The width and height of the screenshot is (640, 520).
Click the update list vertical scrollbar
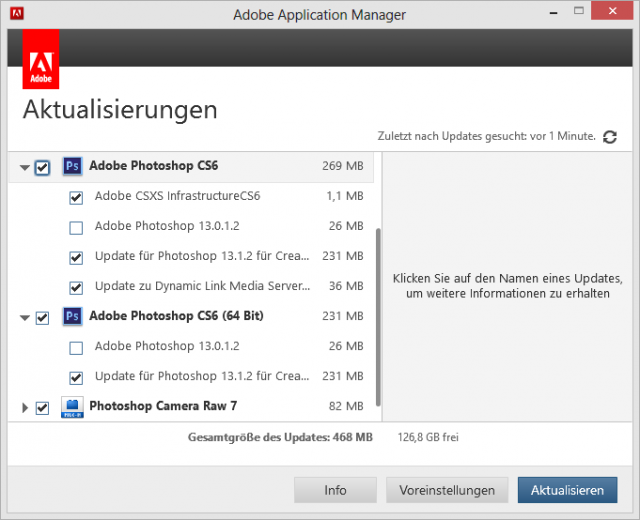click(x=378, y=317)
